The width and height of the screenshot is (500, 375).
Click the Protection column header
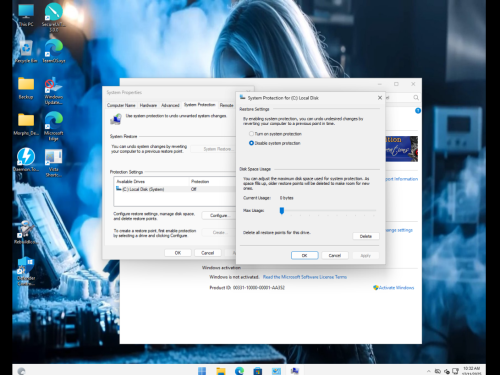tap(212, 182)
